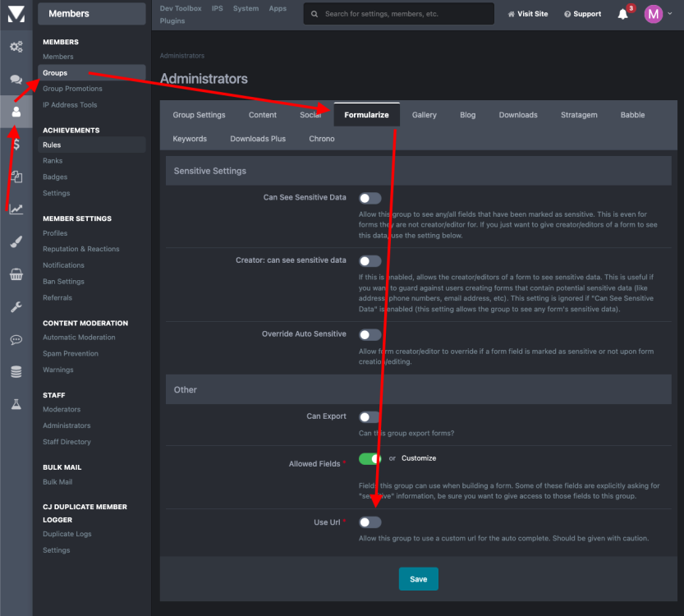Open the shopping basket icon
Image resolution: width=684 pixels, height=616 pixels.
coord(16,274)
